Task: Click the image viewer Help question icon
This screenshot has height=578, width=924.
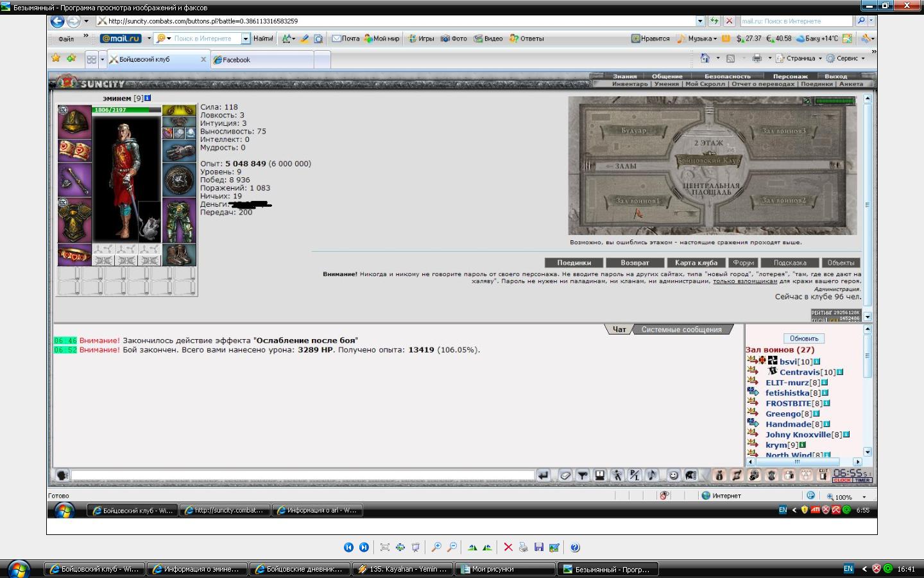Action: click(x=575, y=547)
